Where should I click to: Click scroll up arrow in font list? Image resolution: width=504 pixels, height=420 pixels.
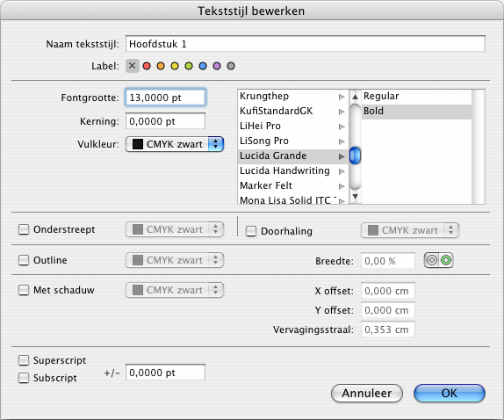[x=355, y=97]
